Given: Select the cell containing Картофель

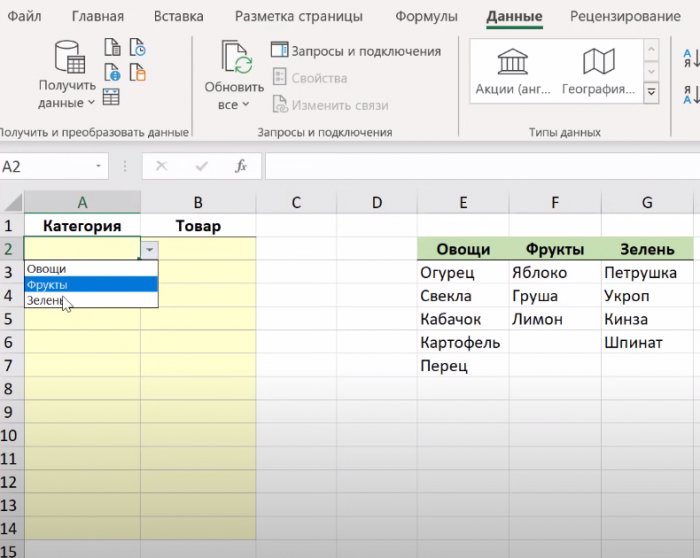Looking at the screenshot, I should pos(463,342).
